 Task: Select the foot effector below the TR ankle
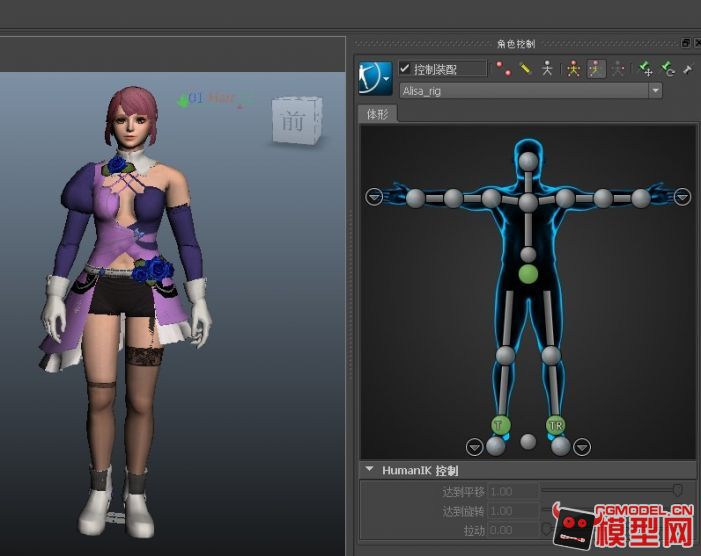pos(561,446)
